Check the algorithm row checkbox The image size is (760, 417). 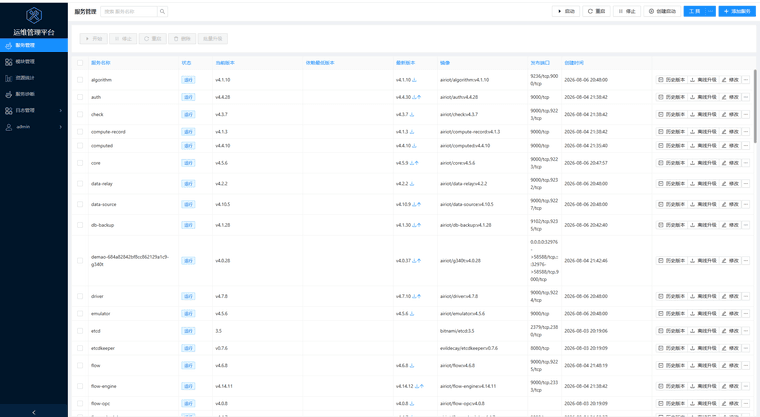click(x=80, y=80)
